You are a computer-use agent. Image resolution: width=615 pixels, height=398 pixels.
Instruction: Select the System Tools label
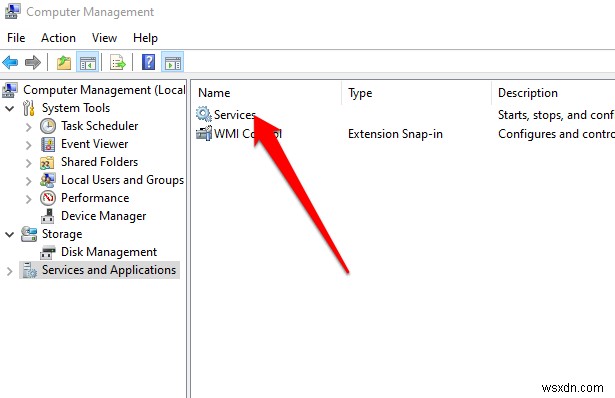click(x=76, y=108)
